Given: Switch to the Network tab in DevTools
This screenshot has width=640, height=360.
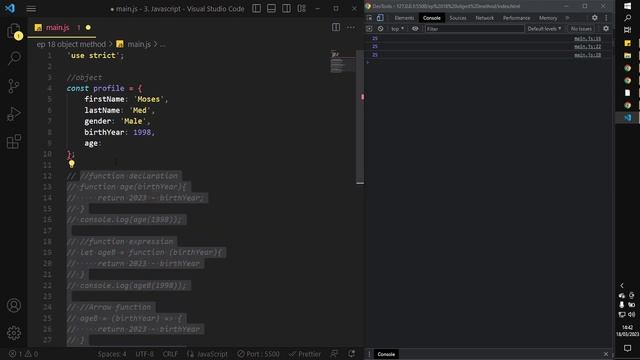Looking at the screenshot, I should 484,18.
